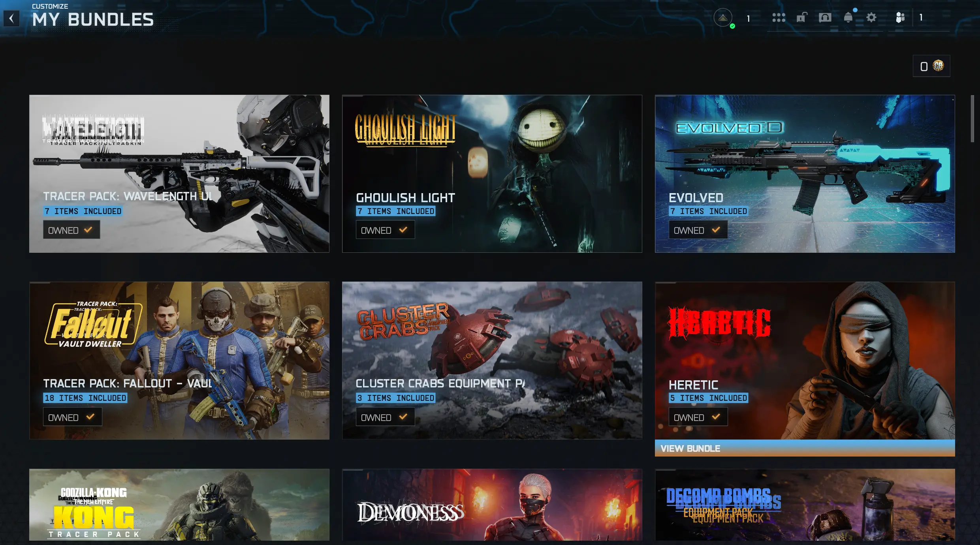Open notifications bell icon
980x545 pixels.
click(x=848, y=17)
